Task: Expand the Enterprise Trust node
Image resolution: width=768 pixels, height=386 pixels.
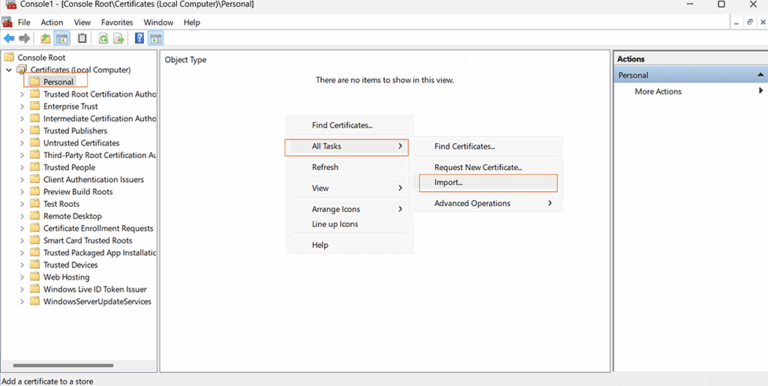Action: [22, 106]
